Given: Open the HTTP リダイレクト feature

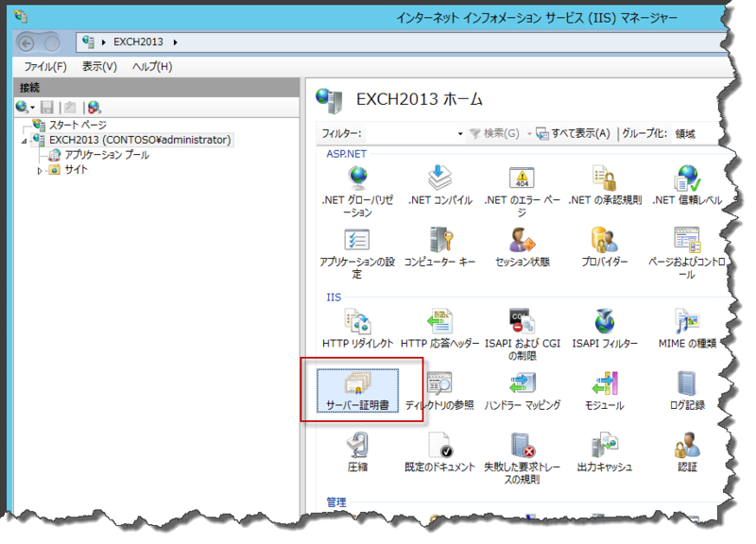Looking at the screenshot, I should 357,329.
